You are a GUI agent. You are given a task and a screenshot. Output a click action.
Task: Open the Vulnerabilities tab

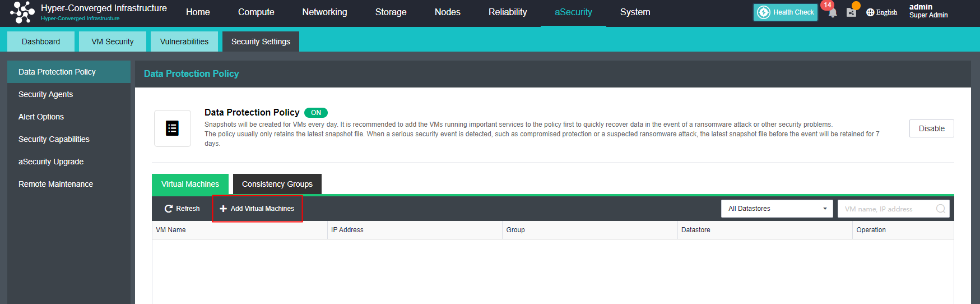pyautogui.click(x=184, y=42)
